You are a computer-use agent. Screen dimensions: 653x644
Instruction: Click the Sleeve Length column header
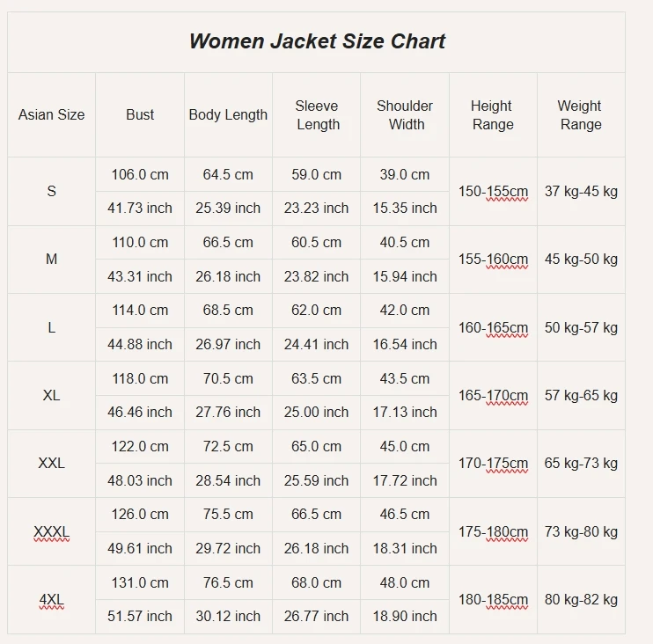(x=317, y=114)
